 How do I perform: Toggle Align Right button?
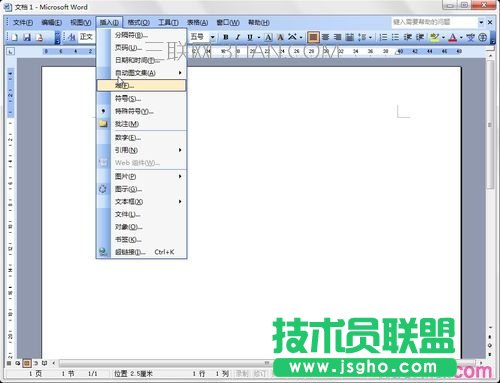(x=337, y=37)
